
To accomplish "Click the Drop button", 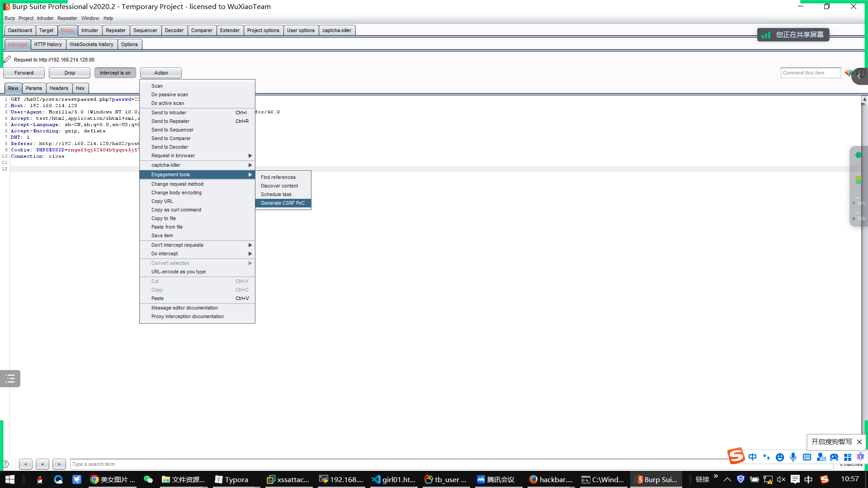I will 70,73.
